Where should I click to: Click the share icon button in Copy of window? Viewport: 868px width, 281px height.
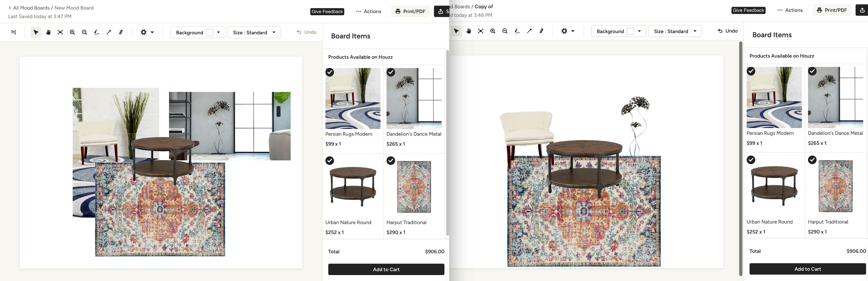click(x=862, y=10)
